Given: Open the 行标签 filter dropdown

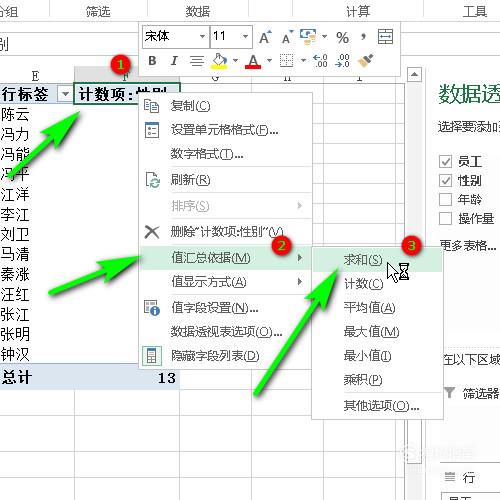Looking at the screenshot, I should 65,94.
